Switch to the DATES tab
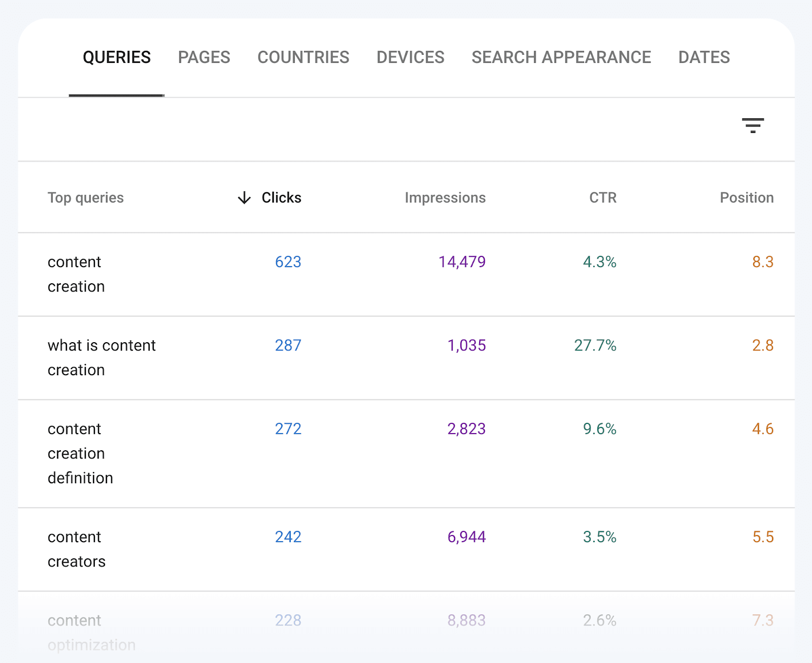This screenshot has height=663, width=812. click(x=704, y=57)
